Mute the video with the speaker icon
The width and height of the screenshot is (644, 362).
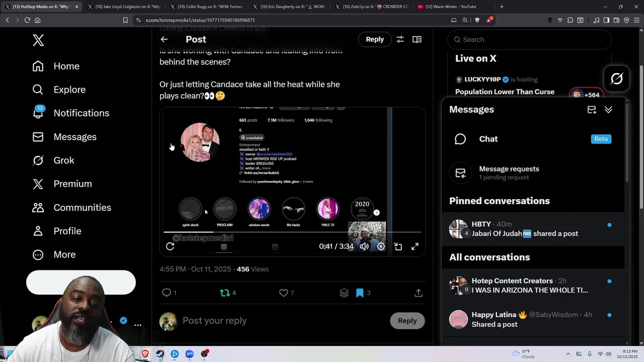pyautogui.click(x=364, y=246)
